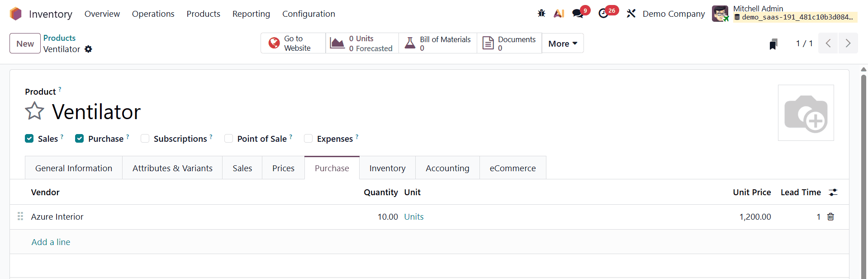Mark Ventilator as favorite star
868x279 pixels.
point(34,111)
